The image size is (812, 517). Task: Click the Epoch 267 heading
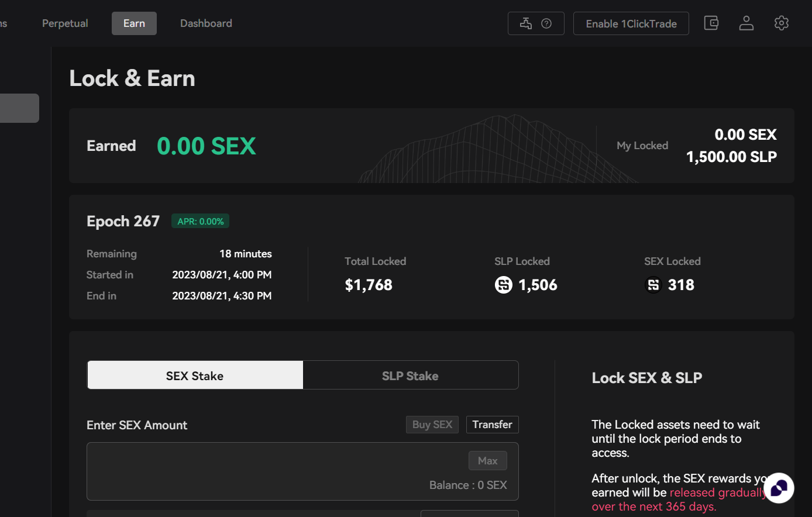[123, 221]
